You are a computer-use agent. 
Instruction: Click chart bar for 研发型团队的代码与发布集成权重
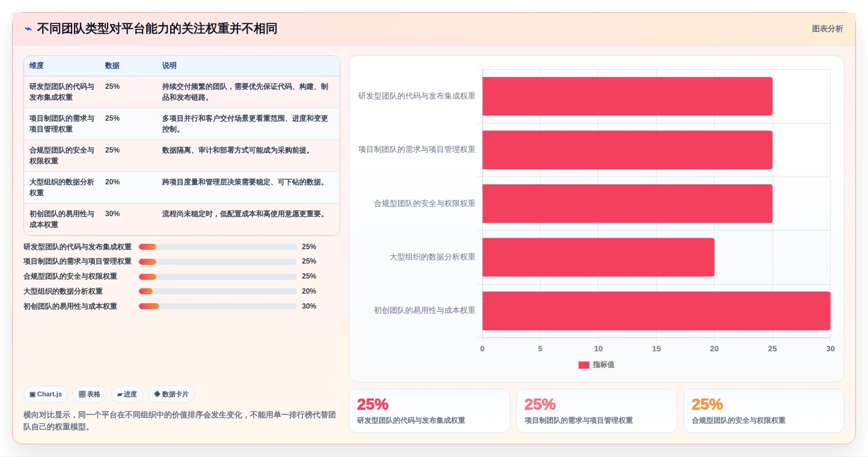point(627,96)
